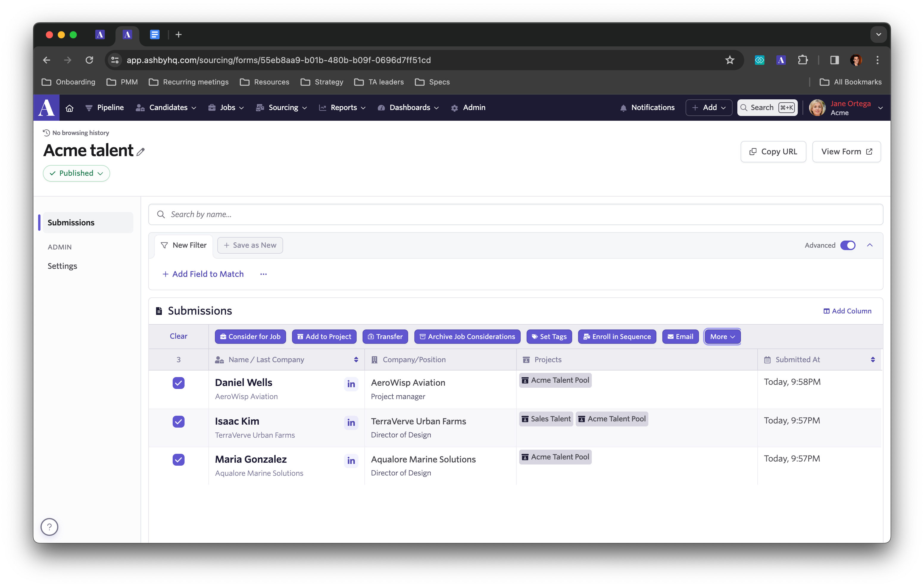Turn off the Advanced filter toggle

[847, 245]
